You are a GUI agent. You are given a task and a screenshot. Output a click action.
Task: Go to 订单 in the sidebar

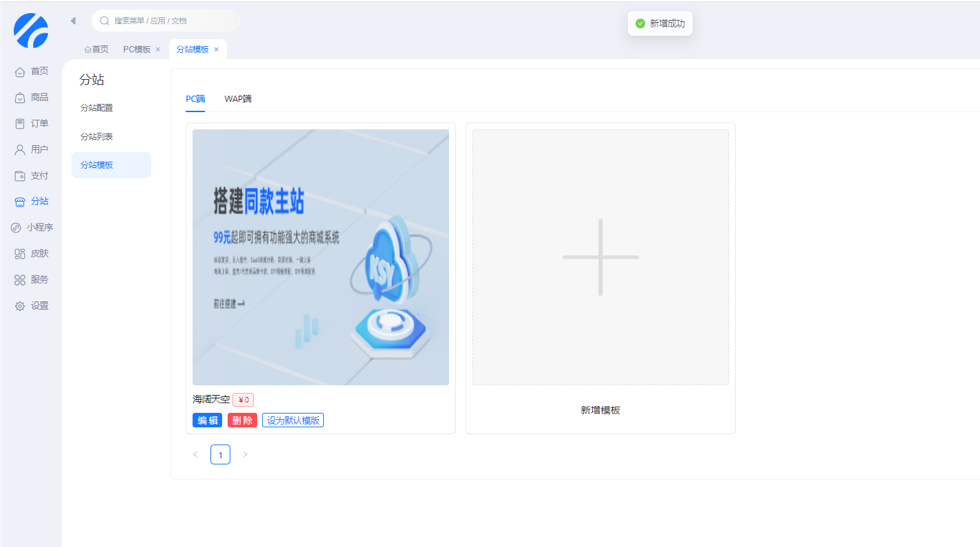[x=32, y=124]
